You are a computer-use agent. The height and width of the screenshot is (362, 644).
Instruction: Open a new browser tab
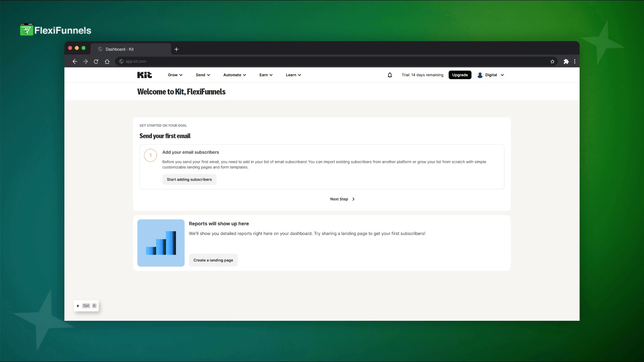click(176, 49)
